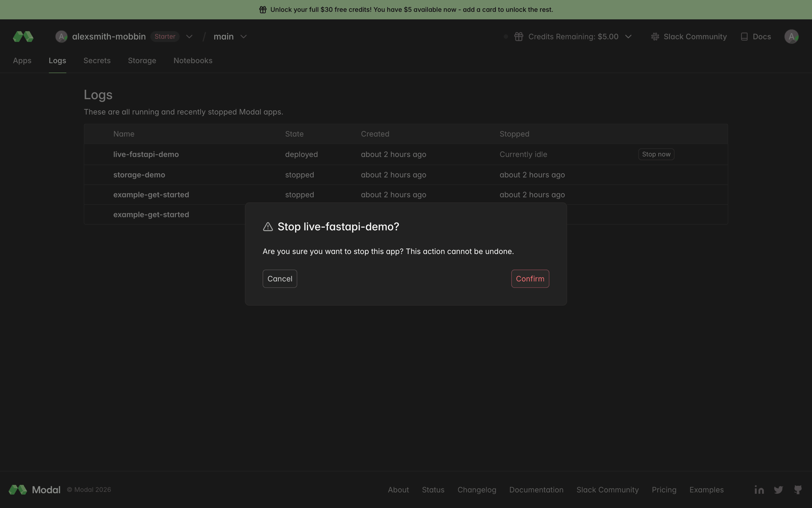Expand the Credits Remaining dropdown chevron
The width and height of the screenshot is (812, 508).
628,37
